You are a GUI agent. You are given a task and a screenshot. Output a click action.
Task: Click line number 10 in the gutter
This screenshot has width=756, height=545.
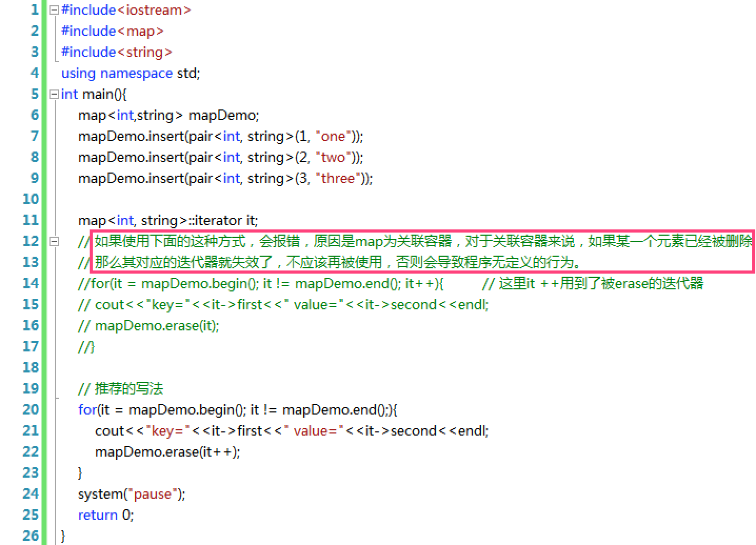tap(31, 199)
